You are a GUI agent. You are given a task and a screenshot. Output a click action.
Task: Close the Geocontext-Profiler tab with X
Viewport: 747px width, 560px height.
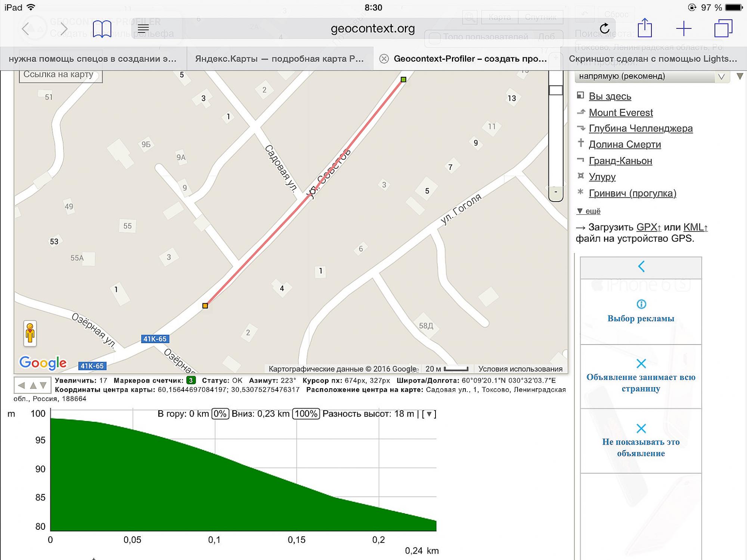(x=384, y=59)
